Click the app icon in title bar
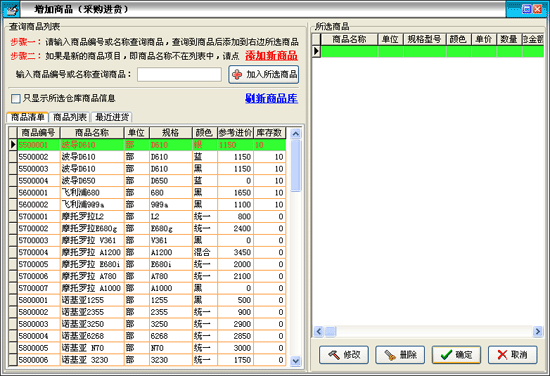This screenshot has height=376, width=550. [x=11, y=9]
